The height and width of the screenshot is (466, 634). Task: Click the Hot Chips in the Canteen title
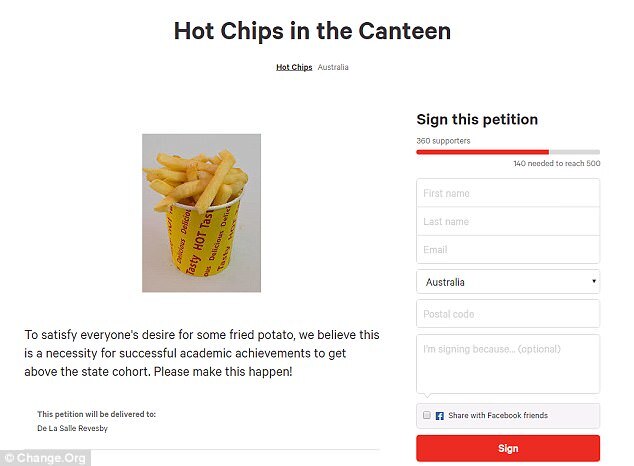tap(312, 30)
